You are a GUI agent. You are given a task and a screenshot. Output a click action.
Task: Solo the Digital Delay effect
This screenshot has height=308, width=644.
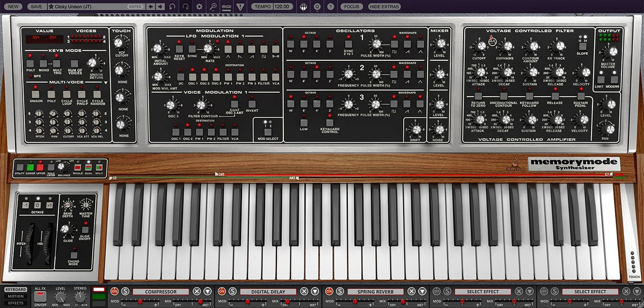click(232, 291)
